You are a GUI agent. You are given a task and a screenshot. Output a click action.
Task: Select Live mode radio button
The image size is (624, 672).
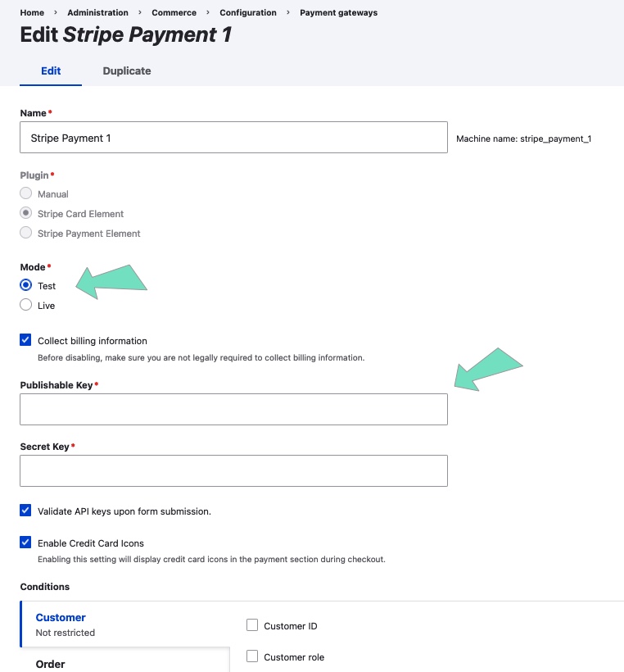(25, 305)
